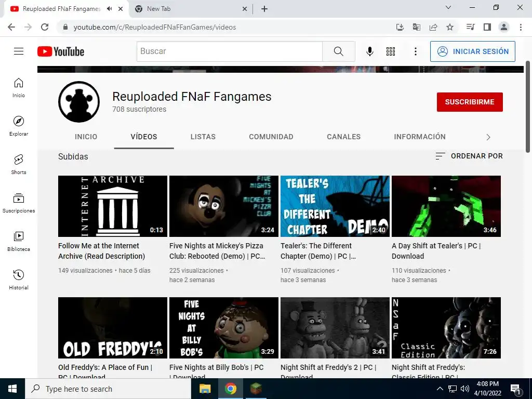Click the Buscar search field
Viewport: 532px width, 399px height.
pyautogui.click(x=229, y=51)
